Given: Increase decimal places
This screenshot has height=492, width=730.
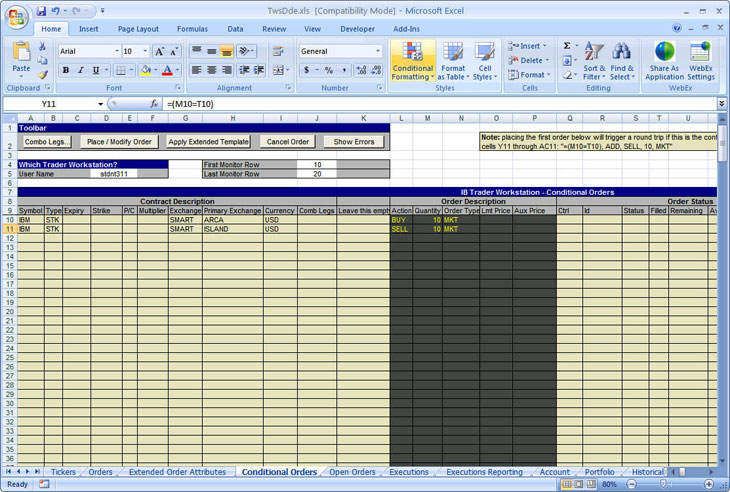Looking at the screenshot, I should click(361, 70).
